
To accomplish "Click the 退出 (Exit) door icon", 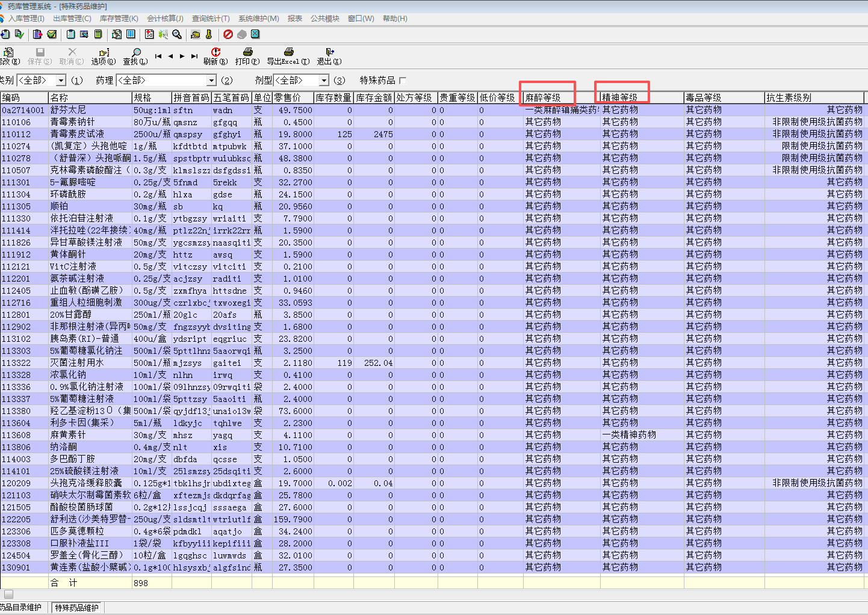I will [x=329, y=53].
